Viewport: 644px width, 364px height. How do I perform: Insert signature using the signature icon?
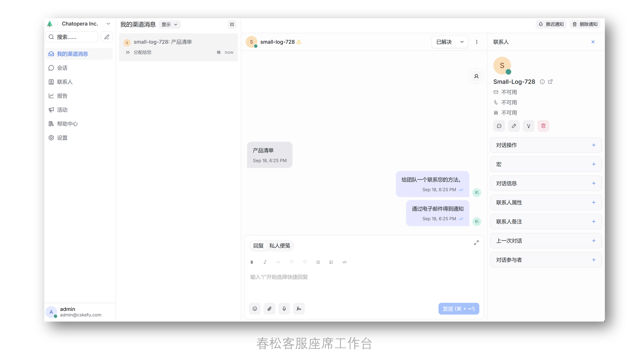pyautogui.click(x=299, y=309)
